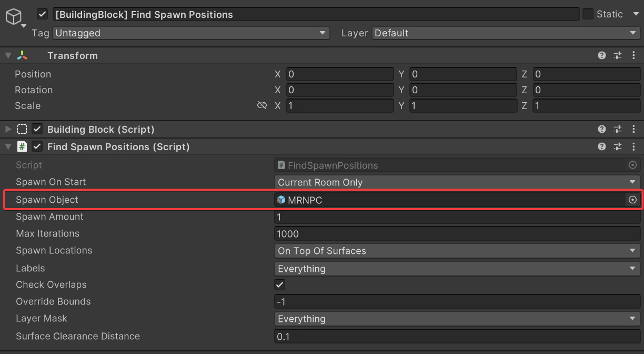Expand the Building Block script component
Image resolution: width=644 pixels, height=354 pixels.
tap(8, 129)
